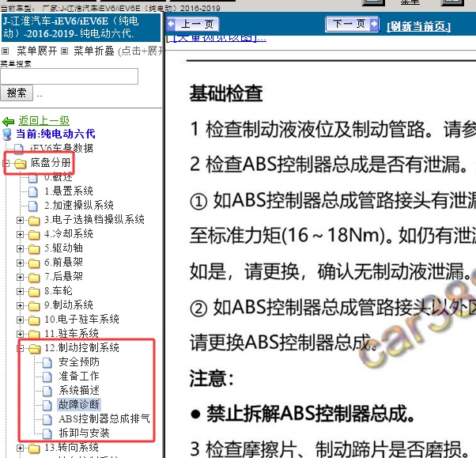
Task: Click folder icon of 9.制动系统
Action: (34, 305)
